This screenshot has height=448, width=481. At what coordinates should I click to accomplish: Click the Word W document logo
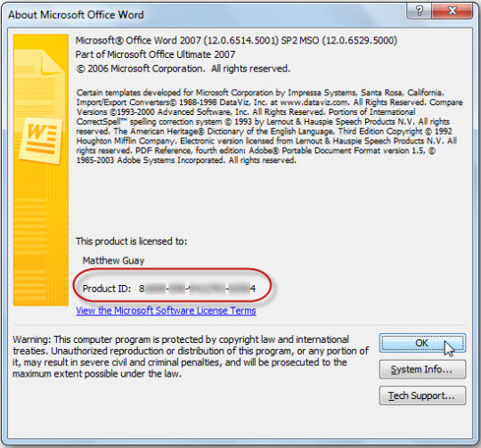point(41,141)
